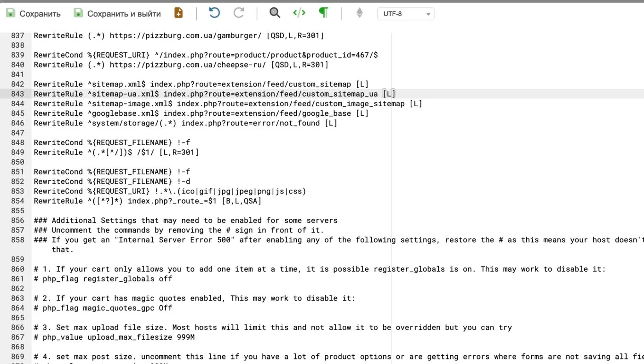Select line number 843 in the gutter
The height and width of the screenshot is (364, 644).
click(17, 94)
